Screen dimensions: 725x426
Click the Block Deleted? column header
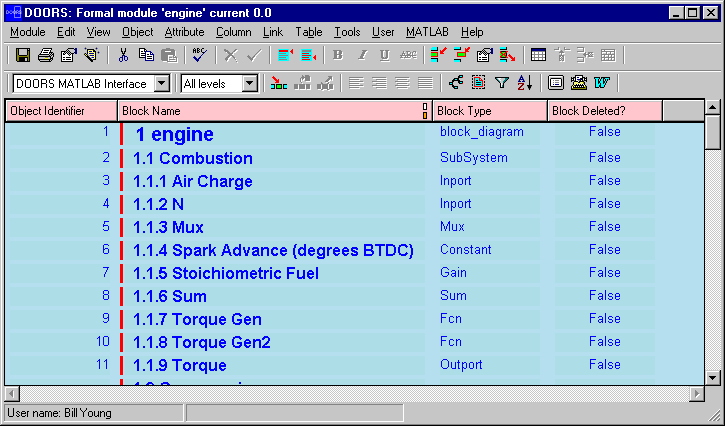coord(605,111)
